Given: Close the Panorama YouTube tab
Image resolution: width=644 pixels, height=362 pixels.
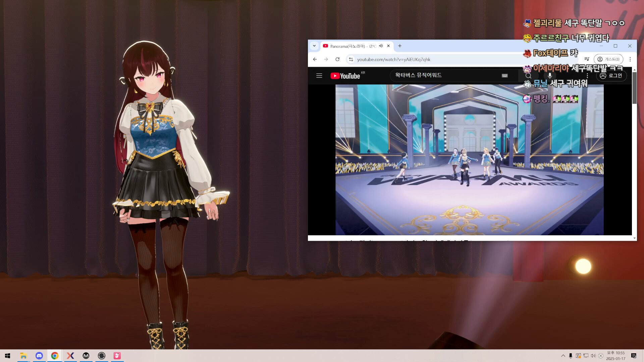Looking at the screenshot, I should (388, 46).
